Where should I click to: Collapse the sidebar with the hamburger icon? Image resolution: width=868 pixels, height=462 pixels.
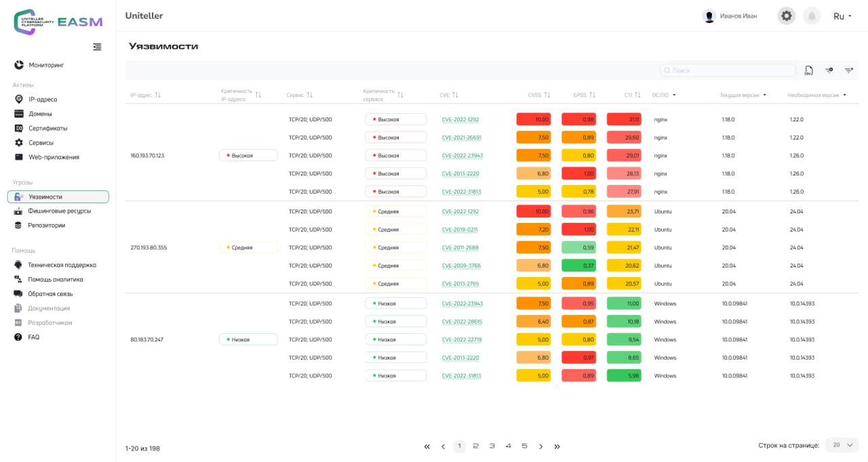tap(97, 47)
